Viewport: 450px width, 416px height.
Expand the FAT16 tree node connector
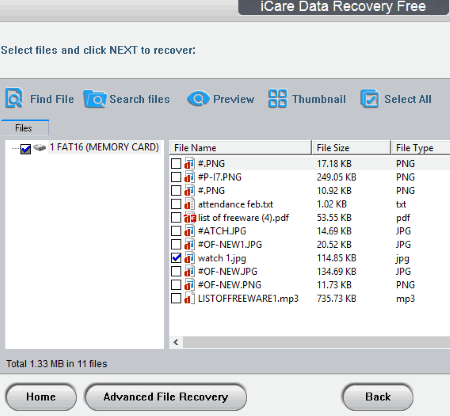point(15,148)
